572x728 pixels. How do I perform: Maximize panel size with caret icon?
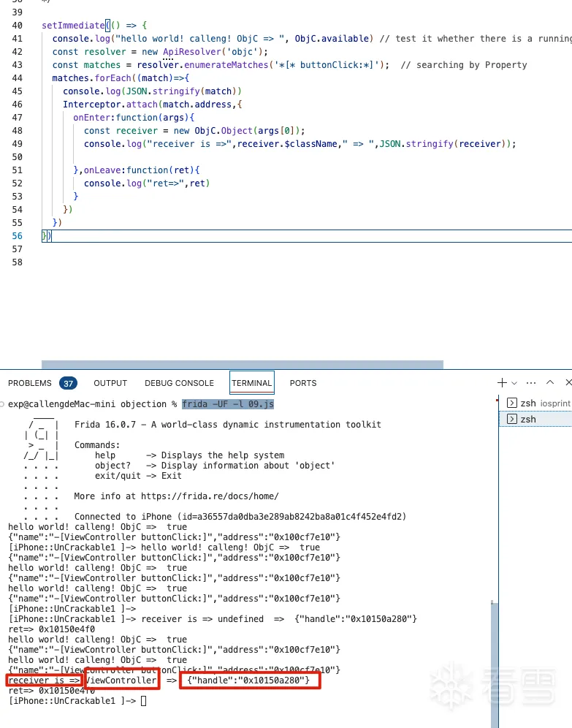tap(550, 382)
